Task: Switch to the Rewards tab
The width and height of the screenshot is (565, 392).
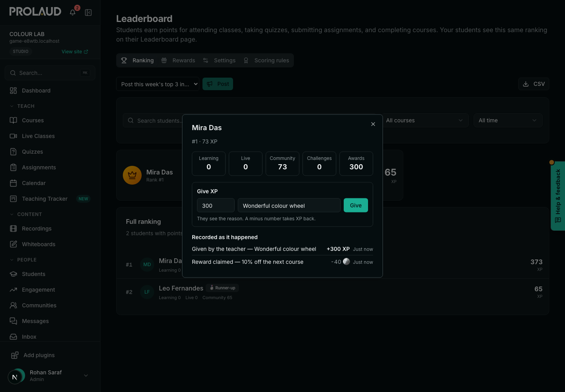Action: pos(178,60)
